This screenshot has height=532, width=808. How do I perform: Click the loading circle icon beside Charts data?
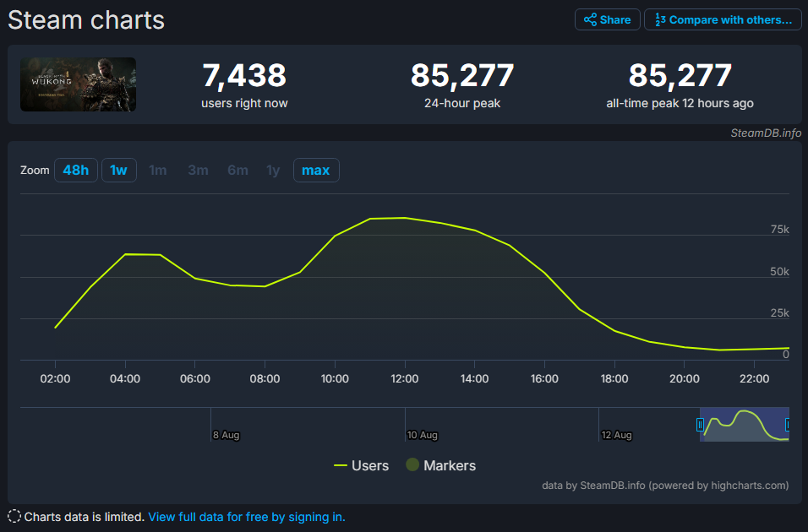[x=14, y=517]
